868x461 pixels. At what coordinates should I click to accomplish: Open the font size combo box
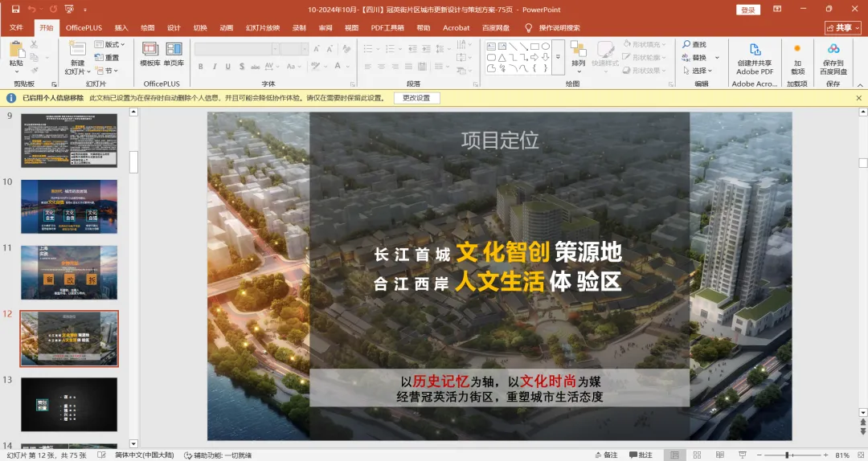tap(294, 49)
